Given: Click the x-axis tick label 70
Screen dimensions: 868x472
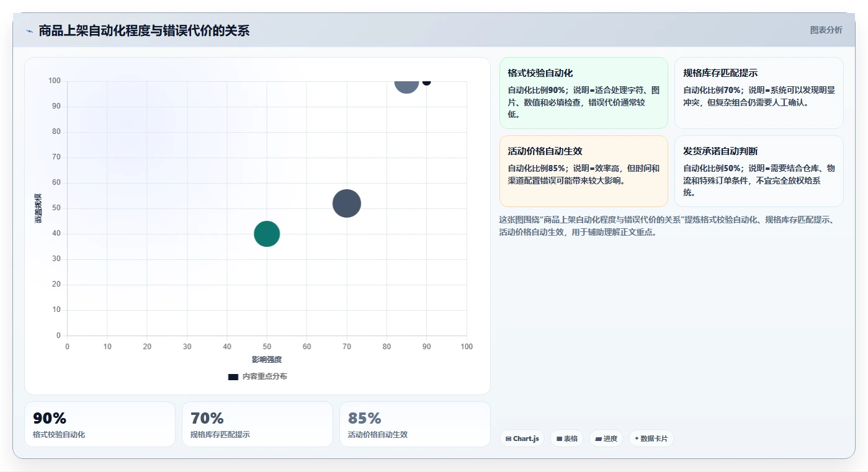Looking at the screenshot, I should coord(347,347).
